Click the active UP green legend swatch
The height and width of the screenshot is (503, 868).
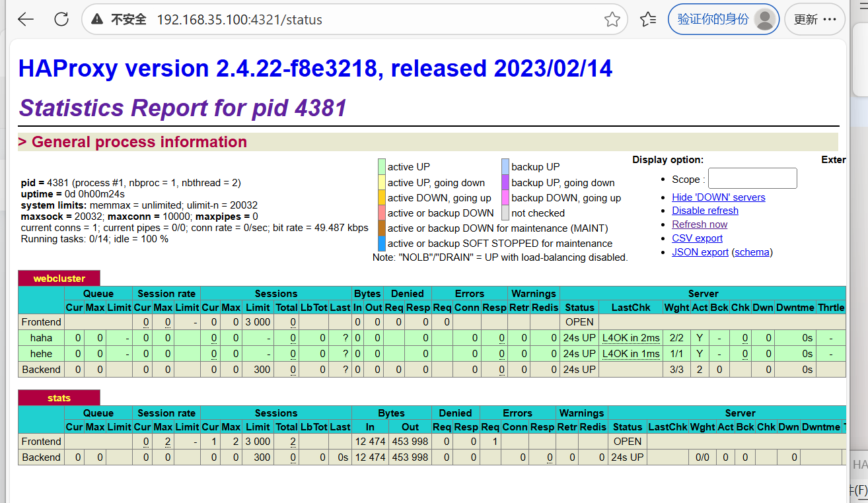(x=381, y=166)
